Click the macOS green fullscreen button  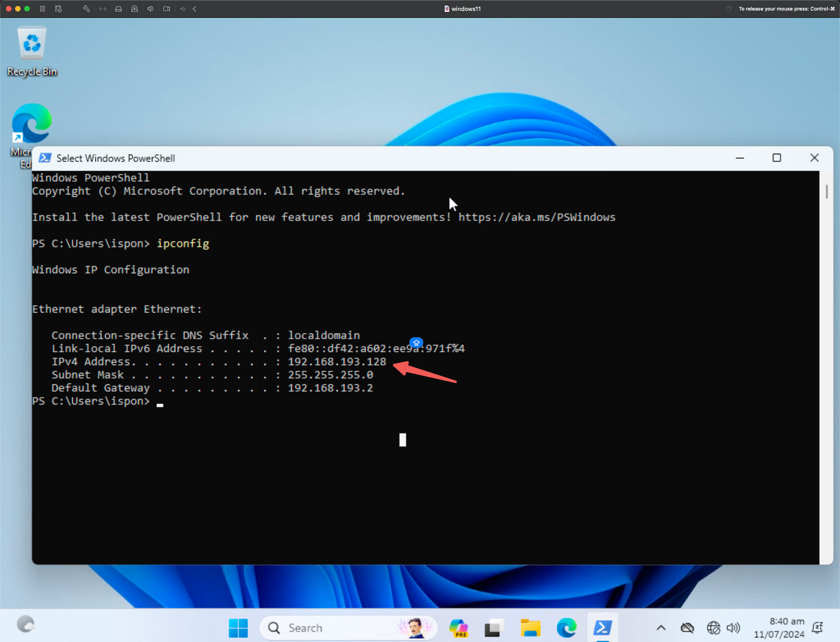click(x=27, y=9)
